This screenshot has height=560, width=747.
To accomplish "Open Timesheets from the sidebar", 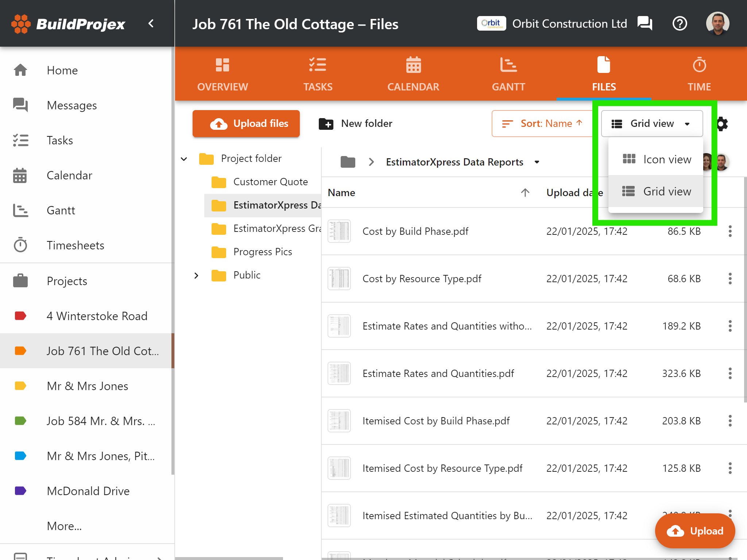I will point(75,245).
